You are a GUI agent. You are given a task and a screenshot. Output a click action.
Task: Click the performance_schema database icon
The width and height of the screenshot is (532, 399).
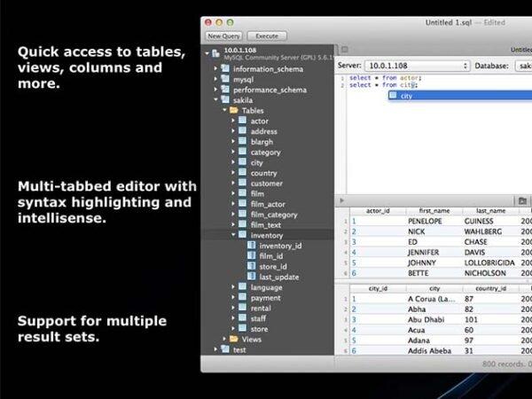[x=225, y=90]
